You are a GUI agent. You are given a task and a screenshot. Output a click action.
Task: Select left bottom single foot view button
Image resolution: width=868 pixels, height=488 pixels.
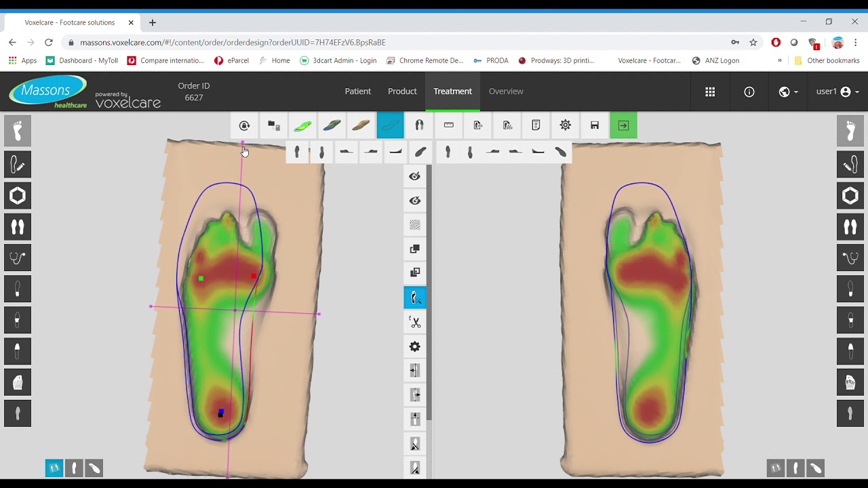coord(74,468)
